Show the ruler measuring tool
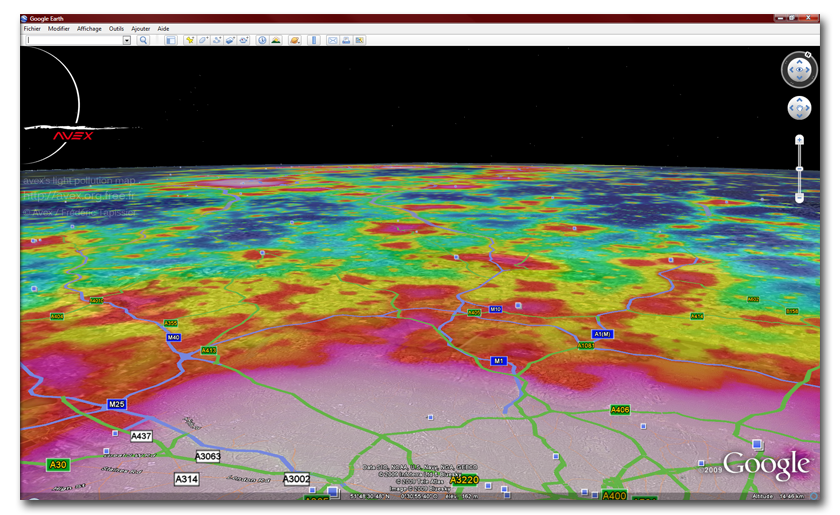The image size is (840, 515). point(314,40)
